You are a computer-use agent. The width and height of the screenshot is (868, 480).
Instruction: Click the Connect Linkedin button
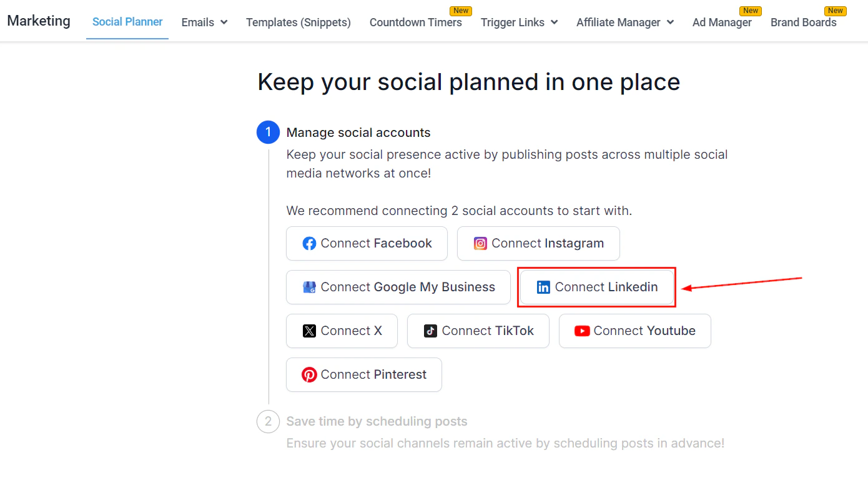(596, 287)
